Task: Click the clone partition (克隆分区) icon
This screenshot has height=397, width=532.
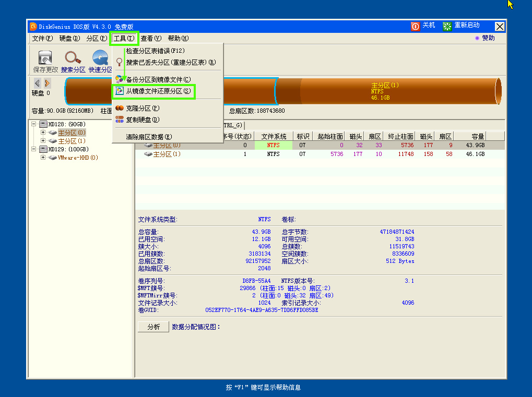Action: (120, 108)
